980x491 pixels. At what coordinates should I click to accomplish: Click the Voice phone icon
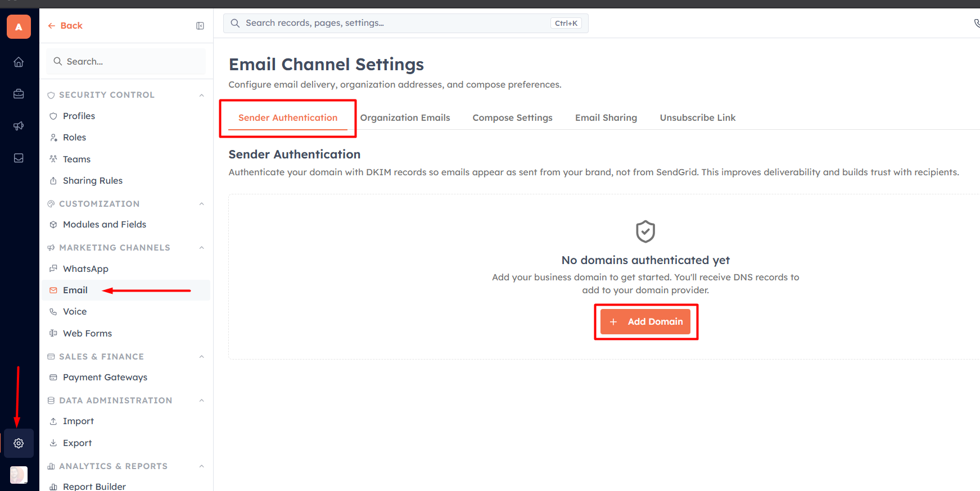[53, 312]
